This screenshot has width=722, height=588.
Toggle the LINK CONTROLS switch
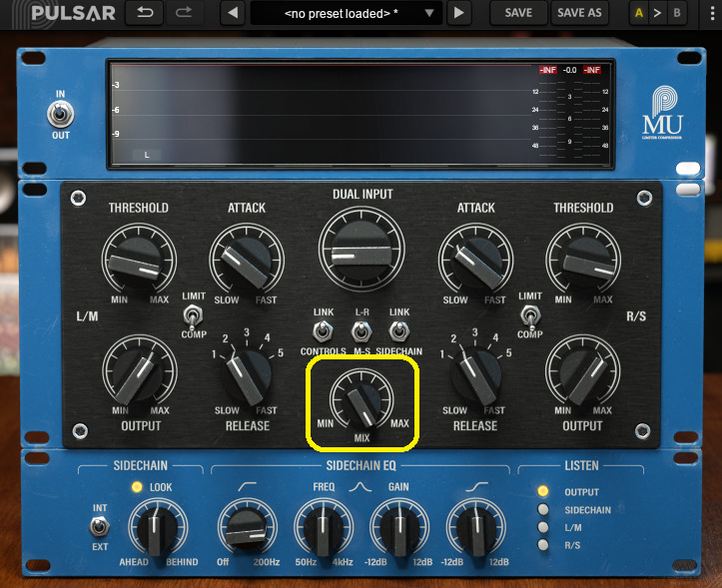(x=323, y=331)
